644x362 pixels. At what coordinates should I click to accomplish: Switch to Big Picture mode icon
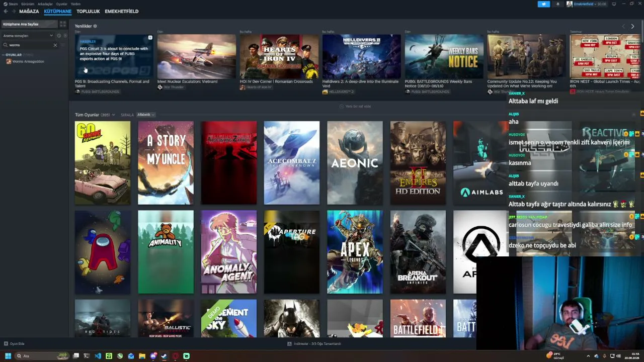click(614, 4)
